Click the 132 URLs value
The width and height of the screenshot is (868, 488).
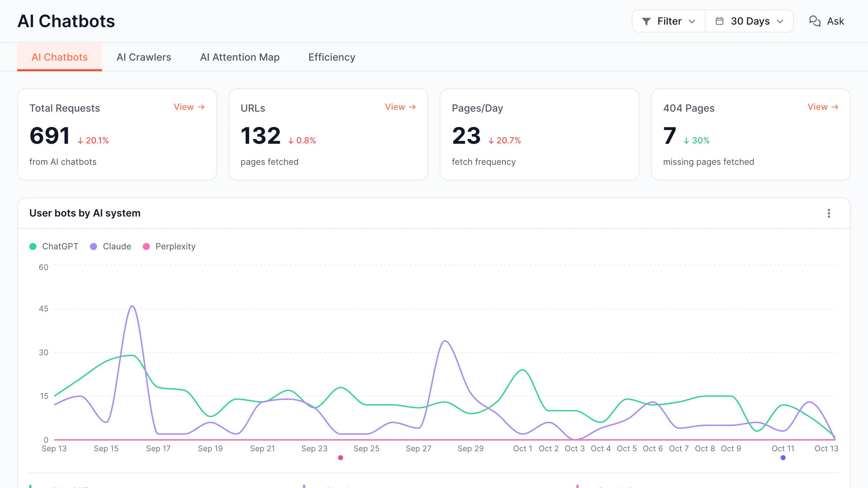coord(261,136)
